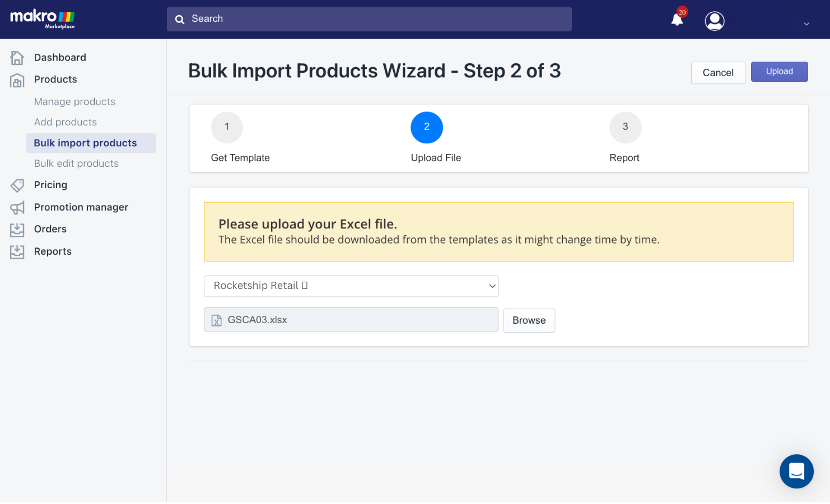The image size is (830, 504).
Task: Click the Pricing tag icon
Action: coord(17,185)
